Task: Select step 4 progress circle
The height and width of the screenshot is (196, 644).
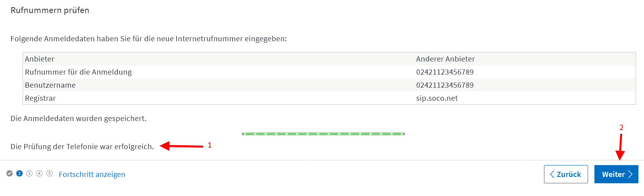Action: (x=39, y=173)
